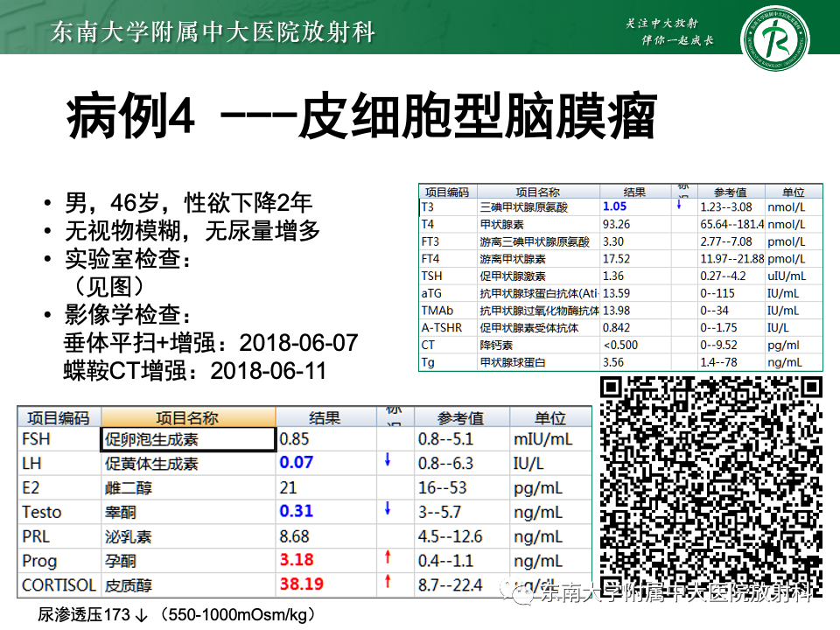This screenshot has width=840, height=630.
Task: Click the 皮质醇 name cell
Action: click(188, 585)
